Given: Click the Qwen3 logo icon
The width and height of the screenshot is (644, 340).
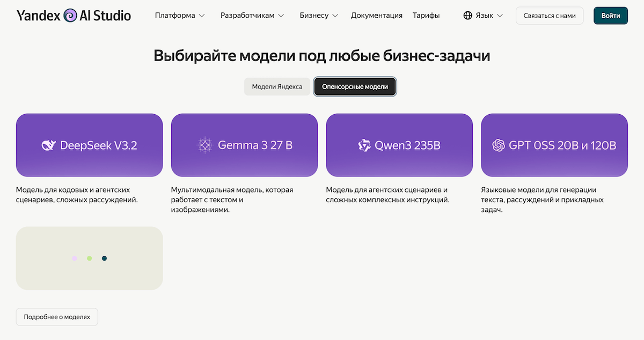Looking at the screenshot, I should click(x=364, y=145).
